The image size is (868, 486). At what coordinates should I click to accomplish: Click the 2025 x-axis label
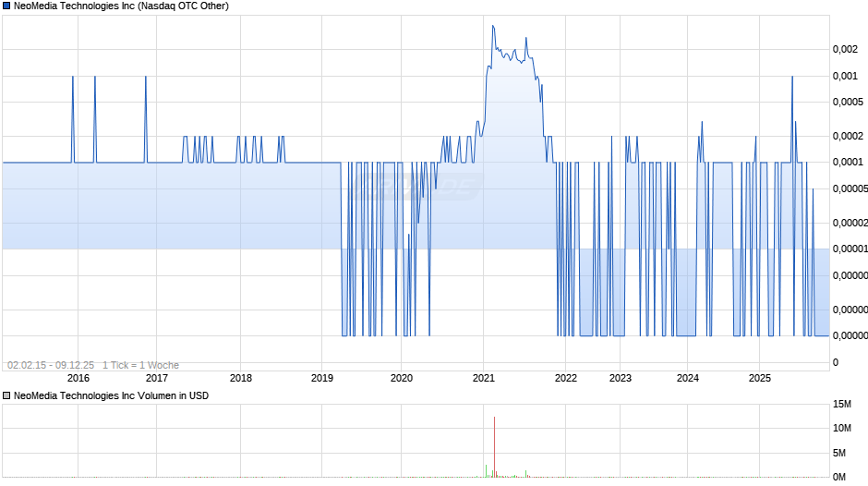coord(760,378)
